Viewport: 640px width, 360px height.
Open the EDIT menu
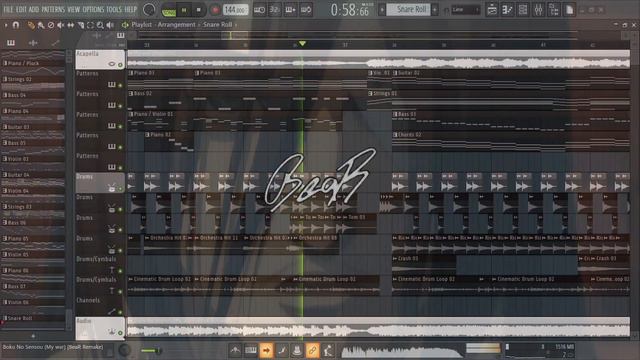pyautogui.click(x=21, y=9)
